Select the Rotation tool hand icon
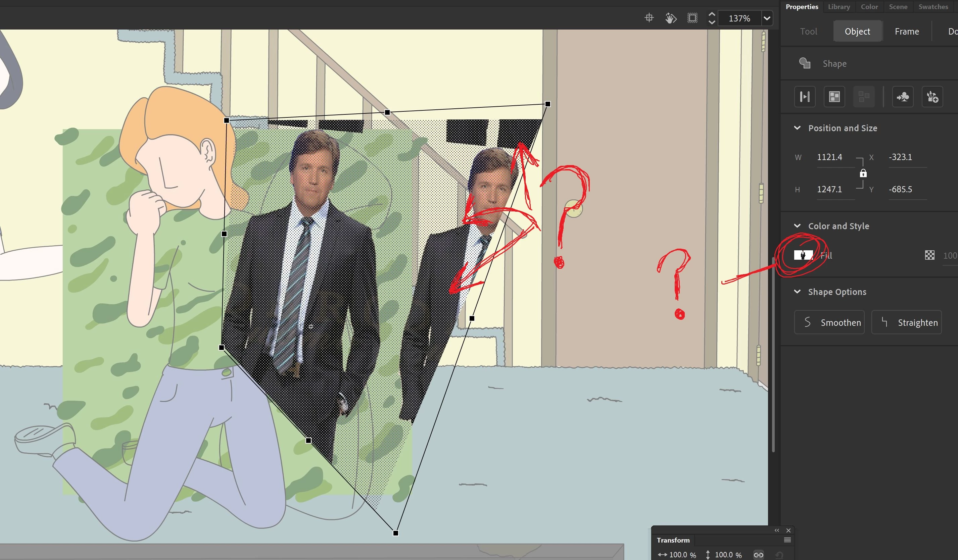The image size is (958, 560). (671, 18)
